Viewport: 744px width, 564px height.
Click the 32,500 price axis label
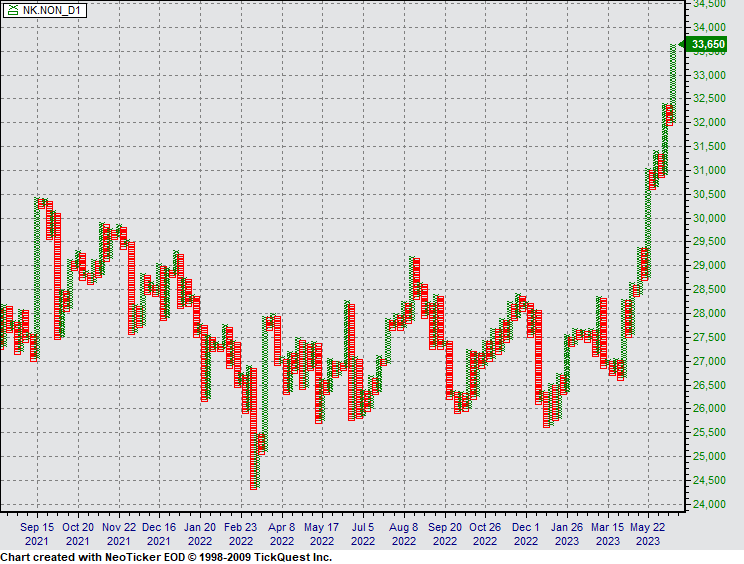(709, 99)
